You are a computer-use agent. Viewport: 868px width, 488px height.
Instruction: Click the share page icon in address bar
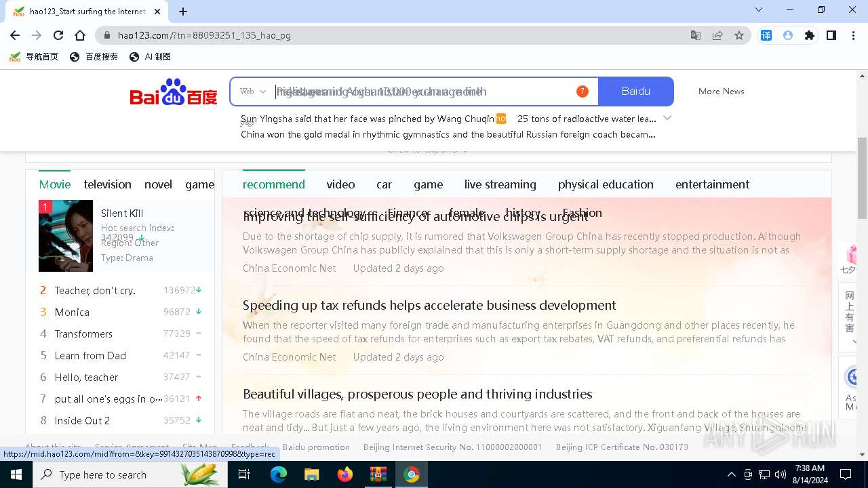coord(717,35)
